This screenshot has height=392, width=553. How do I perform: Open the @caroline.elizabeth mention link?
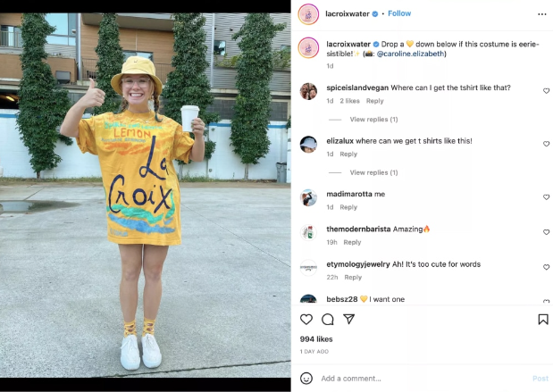pyautogui.click(x=410, y=54)
